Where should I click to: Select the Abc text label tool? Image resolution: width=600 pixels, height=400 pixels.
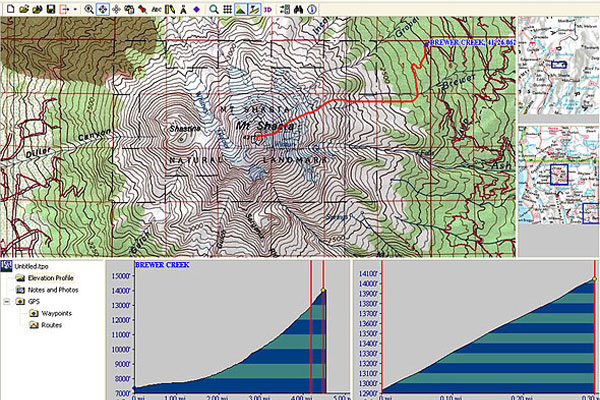click(156, 9)
